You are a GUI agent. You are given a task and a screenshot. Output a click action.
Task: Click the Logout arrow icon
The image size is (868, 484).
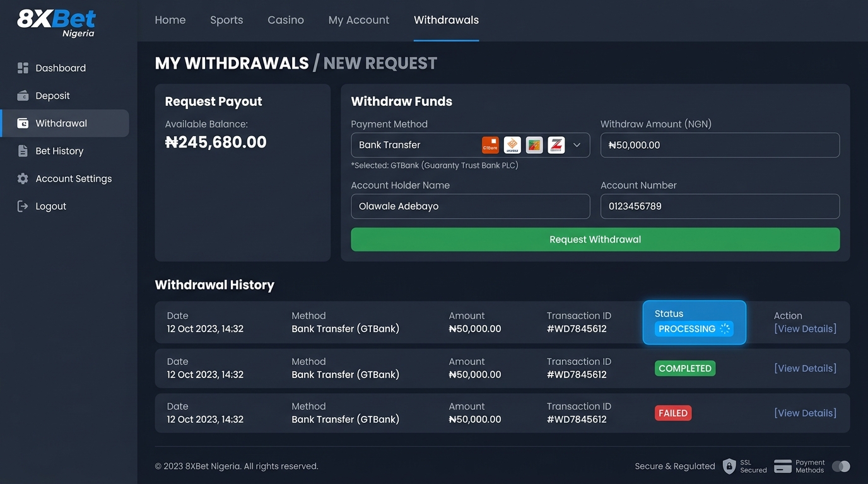23,206
